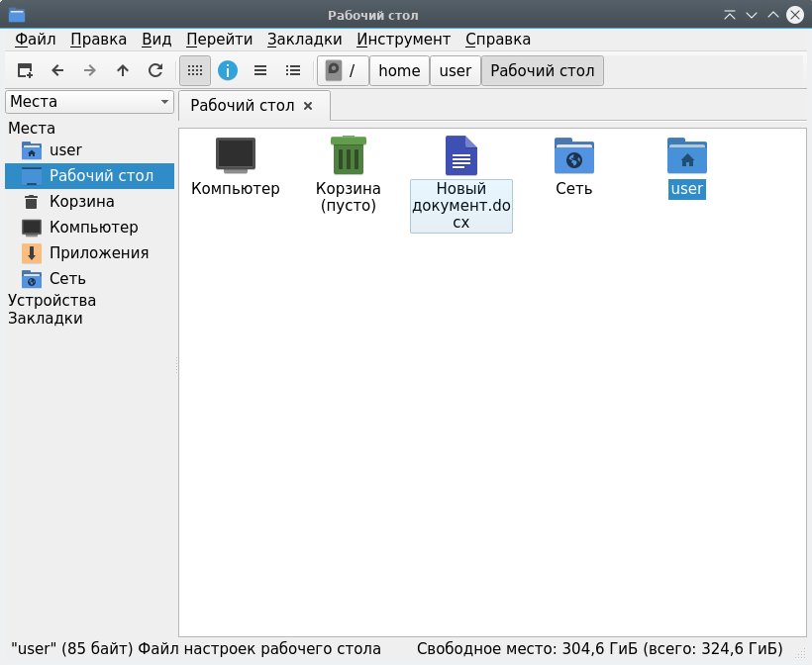Toggle the compact list view mode
Viewport: 812px width, 665px height.
(260, 70)
